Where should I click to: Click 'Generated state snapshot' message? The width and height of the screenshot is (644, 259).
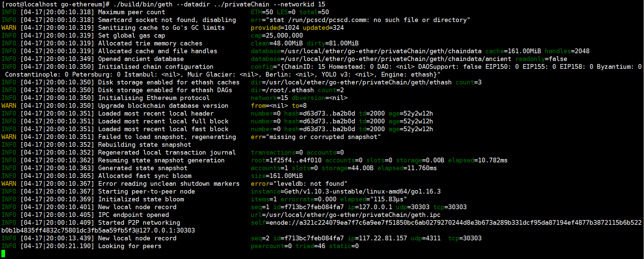coord(142,168)
